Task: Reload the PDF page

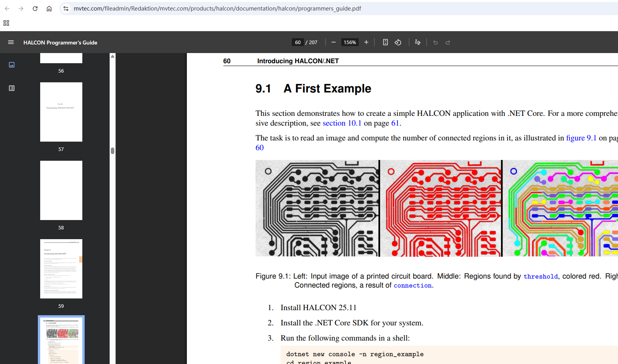Action: click(35, 9)
